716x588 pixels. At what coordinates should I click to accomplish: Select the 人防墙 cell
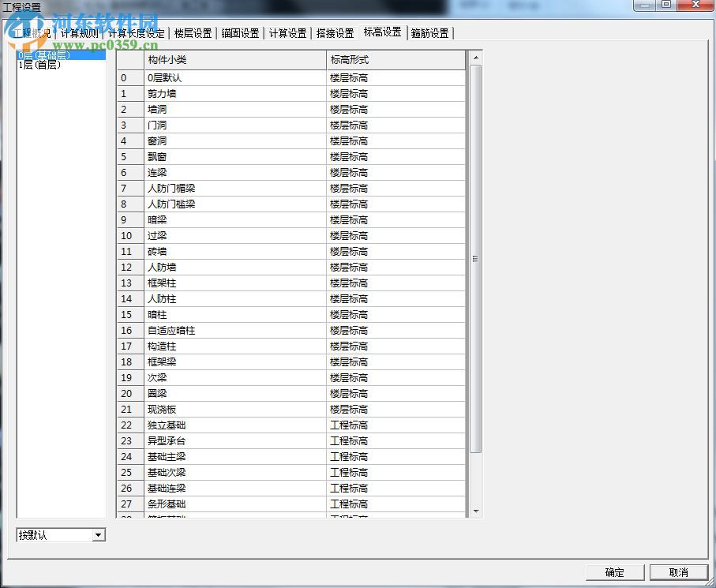[x=235, y=268]
